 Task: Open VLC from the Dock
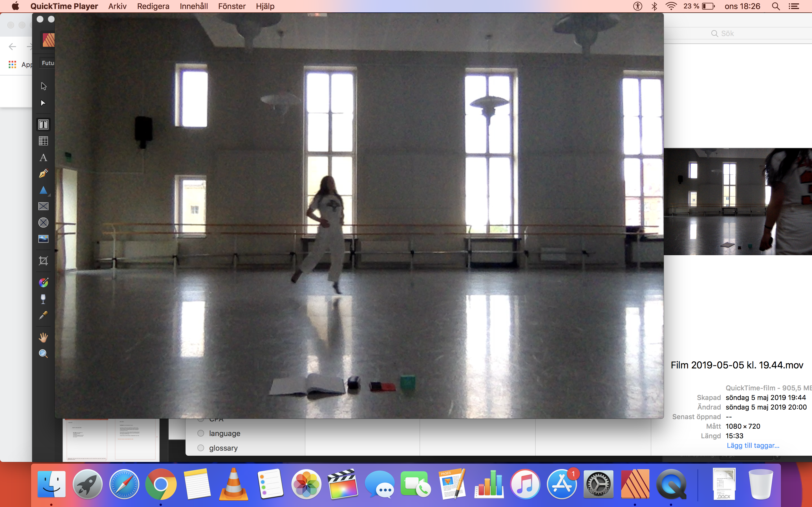[233, 484]
